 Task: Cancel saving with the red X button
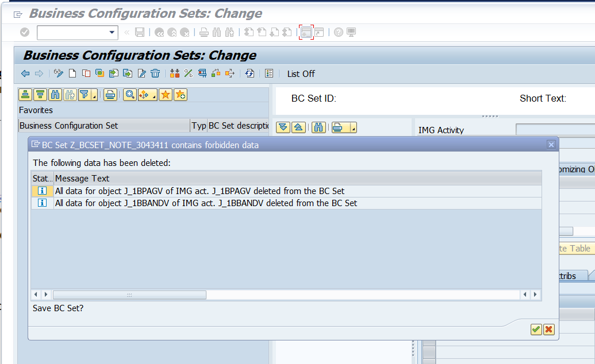pos(548,330)
